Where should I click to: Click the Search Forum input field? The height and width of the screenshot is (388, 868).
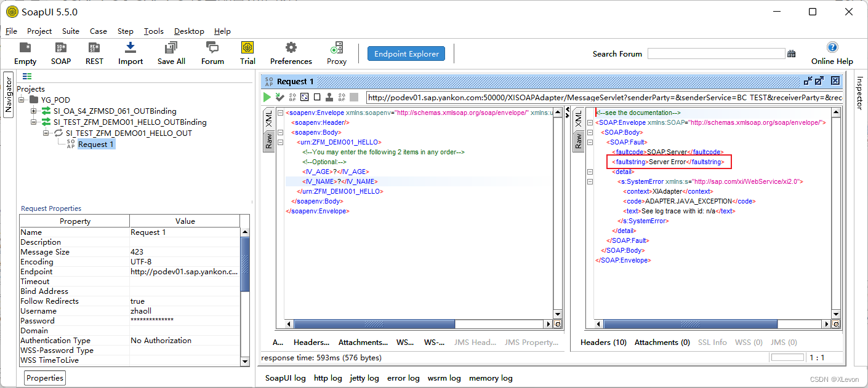(717, 54)
